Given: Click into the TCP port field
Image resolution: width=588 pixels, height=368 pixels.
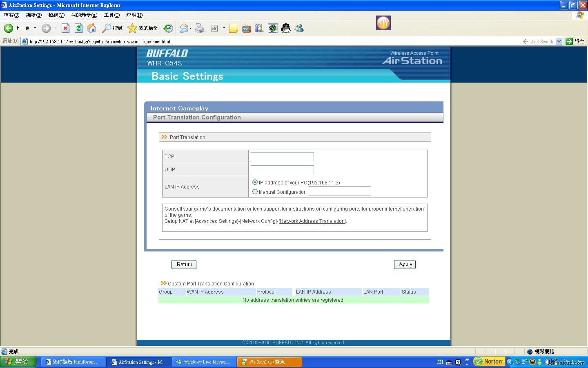Looking at the screenshot, I should click(282, 157).
